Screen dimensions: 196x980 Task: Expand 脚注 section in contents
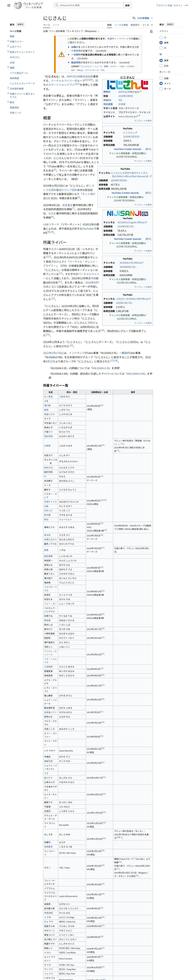click(x=8, y=102)
